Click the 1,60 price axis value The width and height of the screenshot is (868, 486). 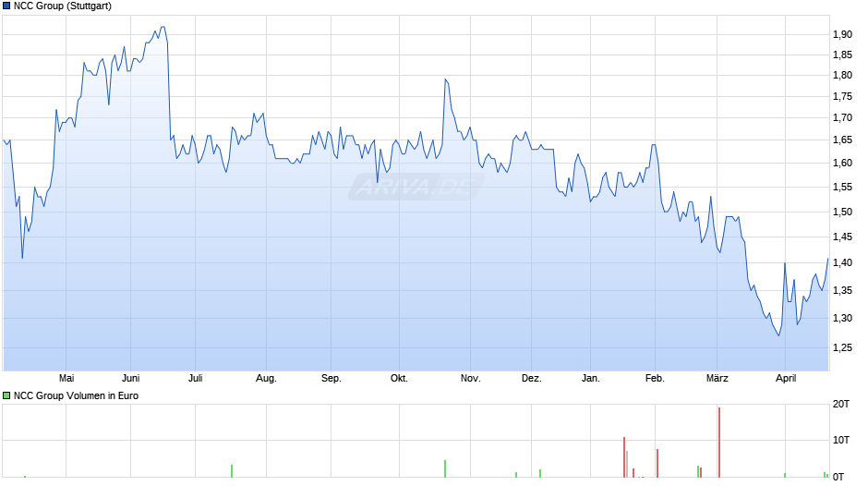coord(842,163)
